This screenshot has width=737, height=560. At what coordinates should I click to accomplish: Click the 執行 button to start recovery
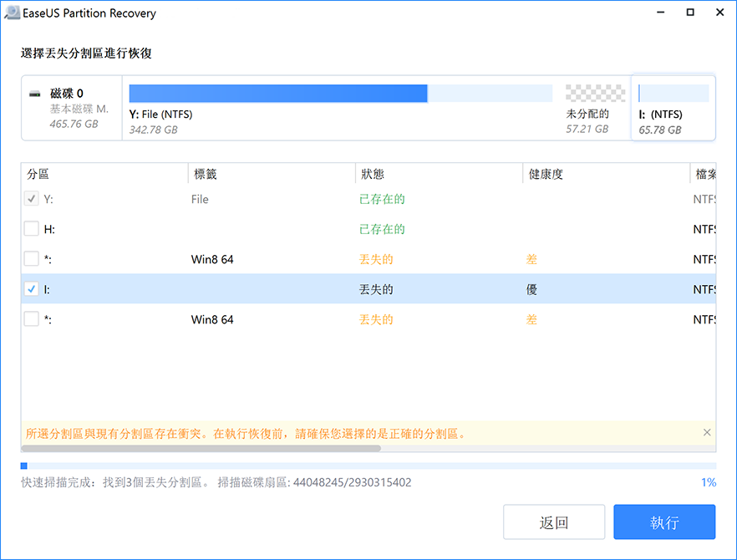tap(664, 522)
